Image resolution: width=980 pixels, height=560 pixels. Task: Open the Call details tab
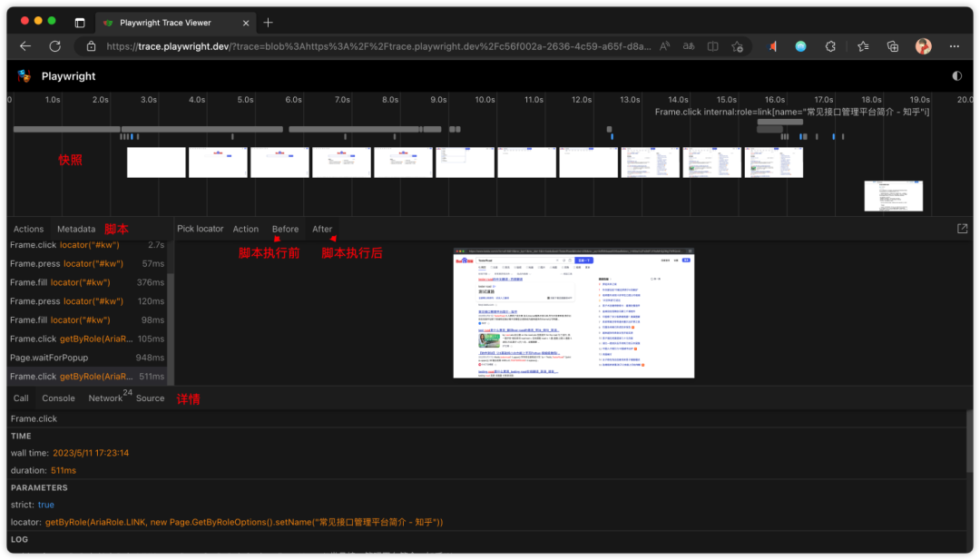point(21,398)
